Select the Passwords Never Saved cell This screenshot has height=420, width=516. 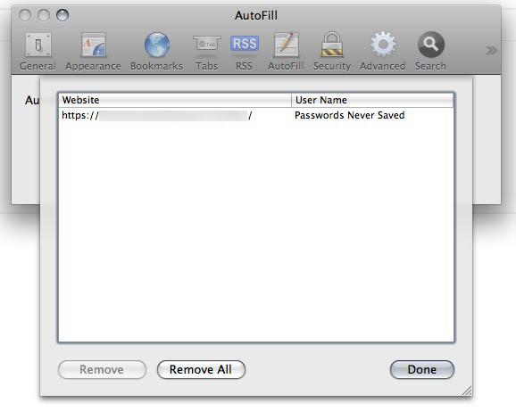pos(349,115)
